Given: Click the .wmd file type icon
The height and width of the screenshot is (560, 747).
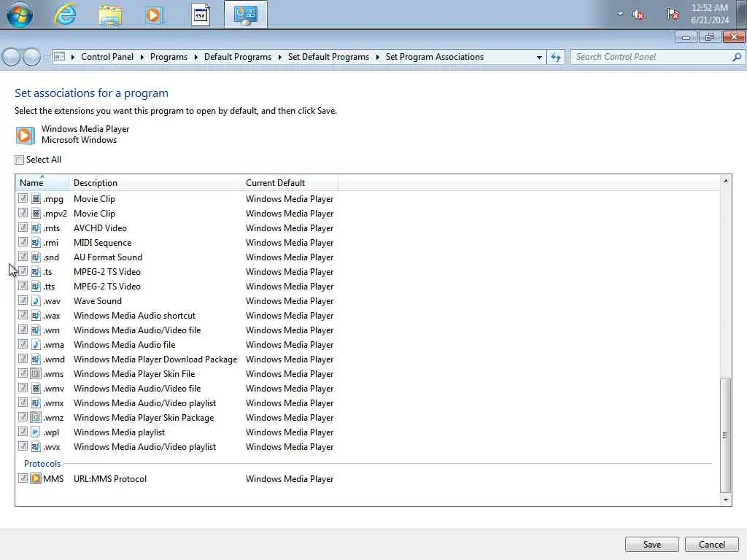Looking at the screenshot, I should (36, 359).
